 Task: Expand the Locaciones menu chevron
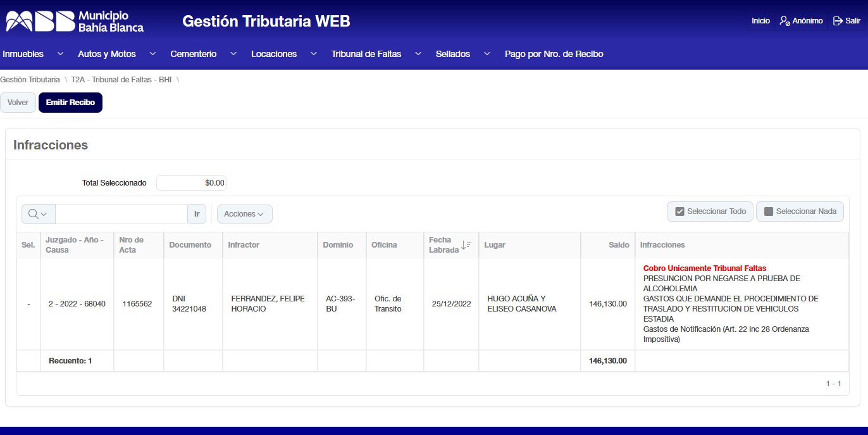coord(314,54)
